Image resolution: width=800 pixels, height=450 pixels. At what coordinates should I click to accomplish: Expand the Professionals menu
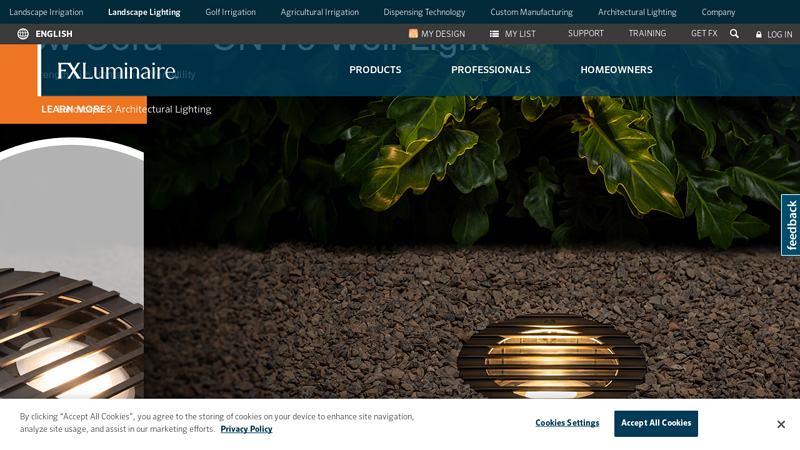491,70
